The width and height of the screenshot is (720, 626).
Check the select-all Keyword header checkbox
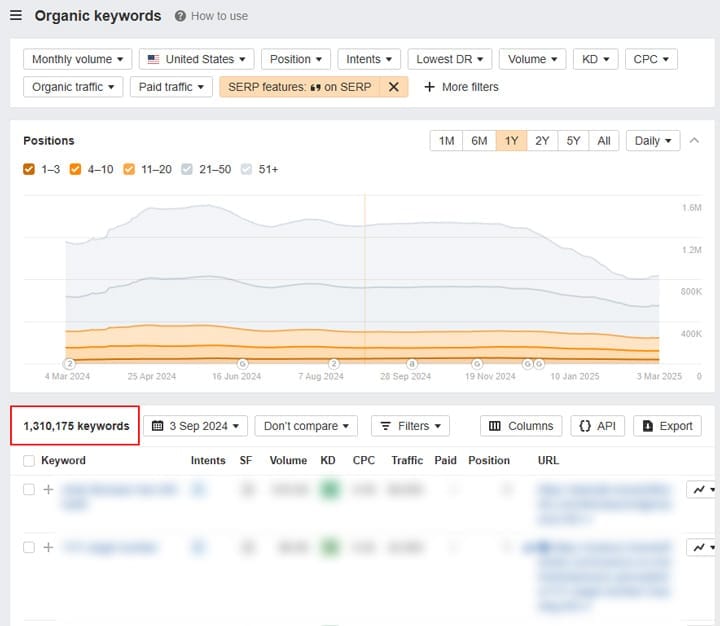[29, 461]
